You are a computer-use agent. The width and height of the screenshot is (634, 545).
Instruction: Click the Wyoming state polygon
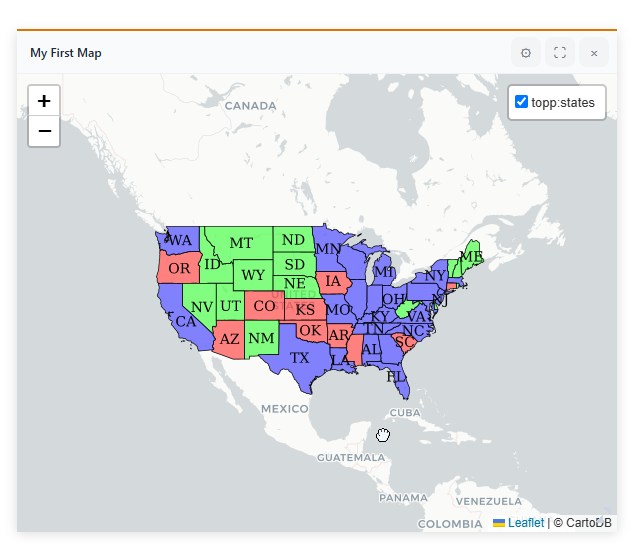tap(253, 275)
